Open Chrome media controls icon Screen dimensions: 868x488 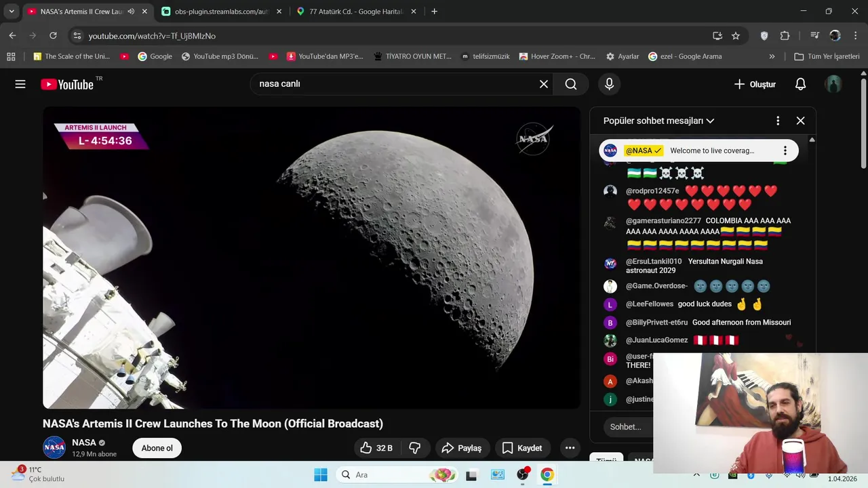point(814,36)
